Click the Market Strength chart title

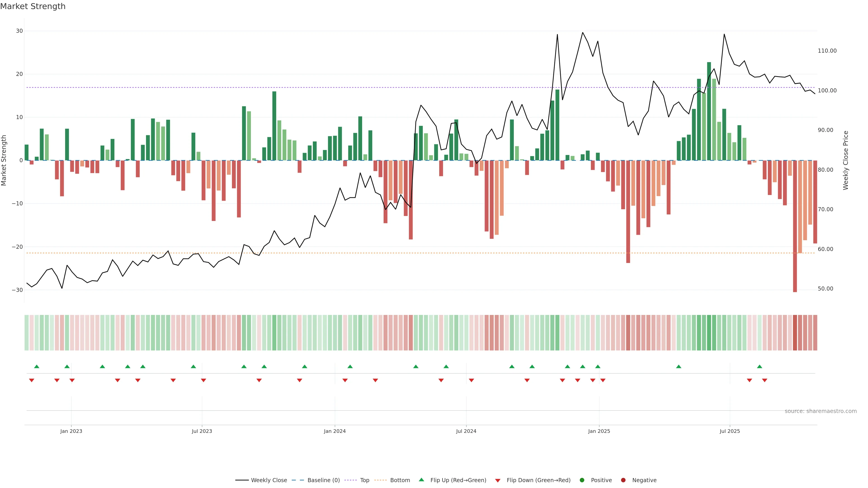[x=33, y=6]
